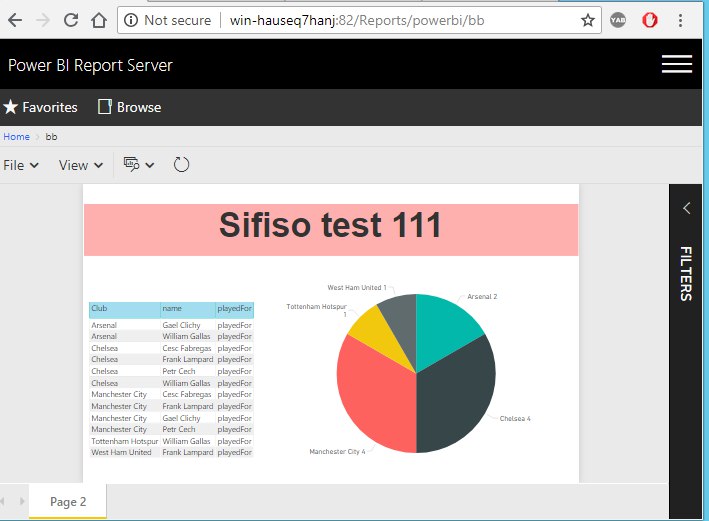Click the FILTERS vertical label
This screenshot has width=709, height=521.
pyautogui.click(x=686, y=274)
